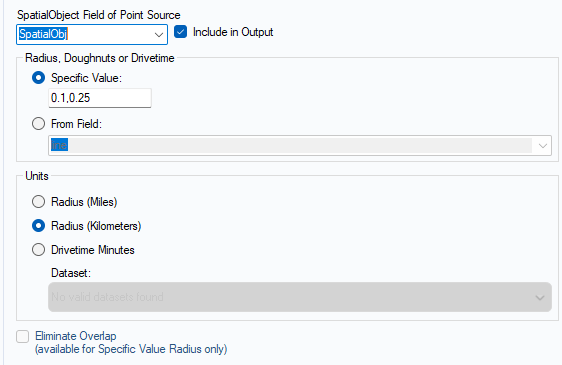Click the 'Include in Output' label
The height and width of the screenshot is (365, 562).
(x=233, y=32)
